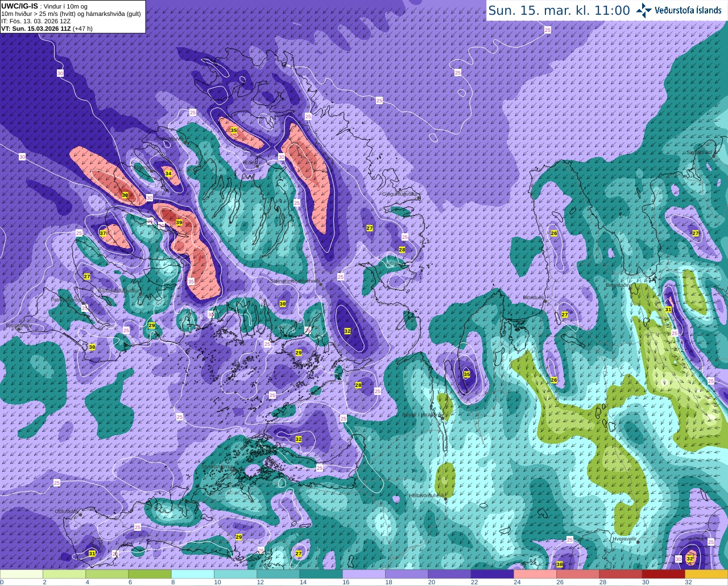
Task: Click the legend swatch between 18 and 20
Action: tap(407, 574)
